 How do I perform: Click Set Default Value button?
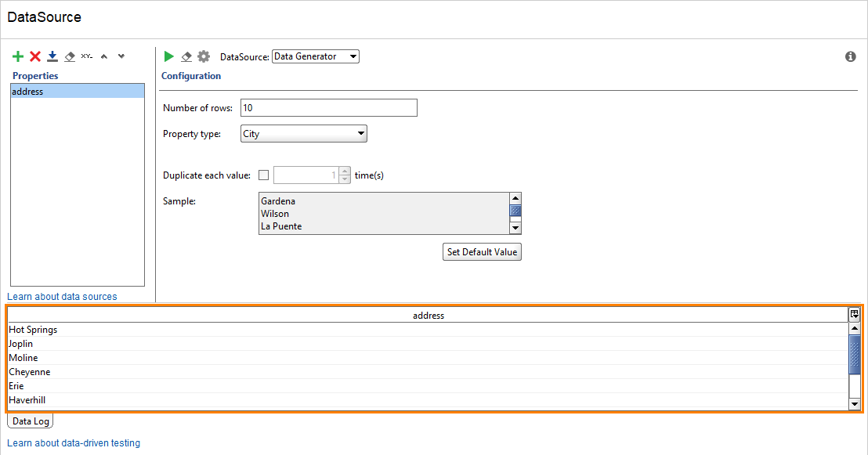click(482, 252)
